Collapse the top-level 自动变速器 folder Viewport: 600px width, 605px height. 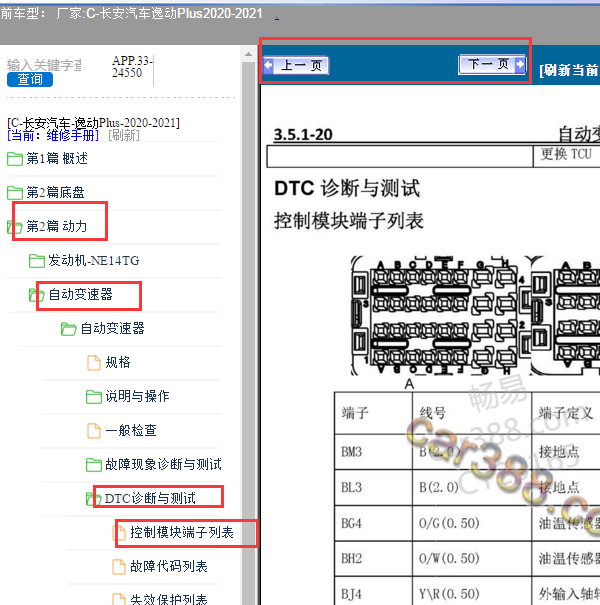click(x=80, y=295)
